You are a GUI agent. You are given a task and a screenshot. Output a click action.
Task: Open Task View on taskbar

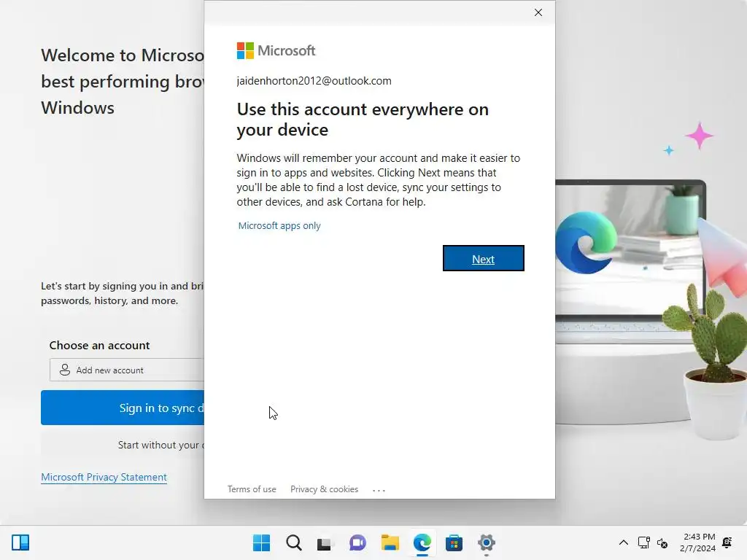coord(325,542)
